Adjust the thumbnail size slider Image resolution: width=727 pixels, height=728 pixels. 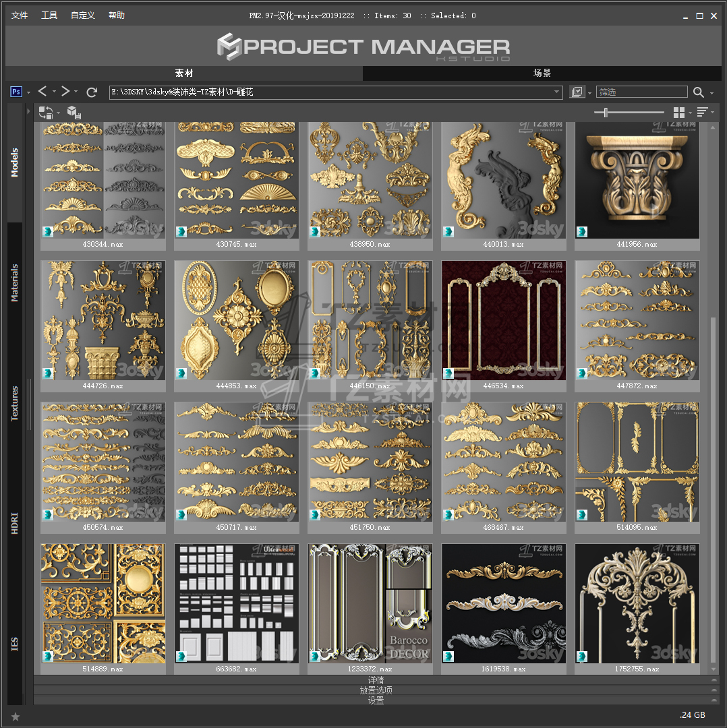pyautogui.click(x=606, y=113)
